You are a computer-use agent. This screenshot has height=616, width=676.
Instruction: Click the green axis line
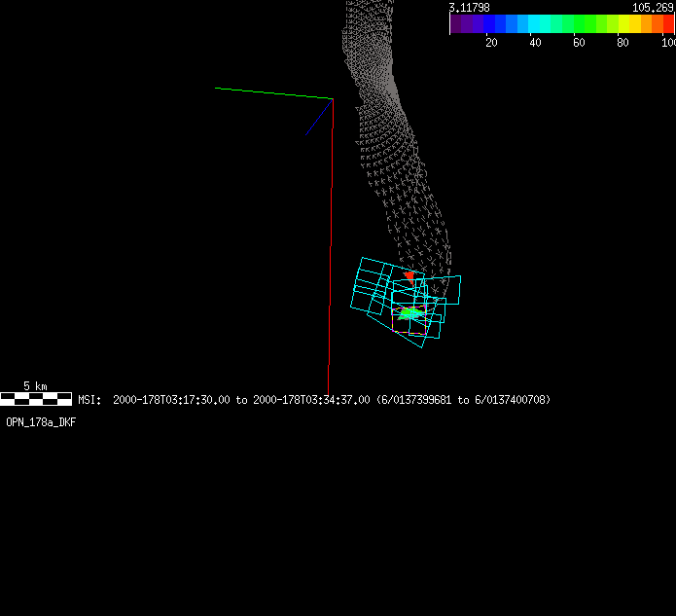tap(273, 93)
